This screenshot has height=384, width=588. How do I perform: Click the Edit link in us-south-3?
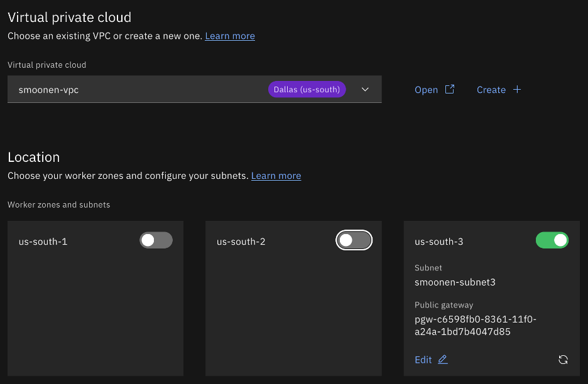(423, 360)
